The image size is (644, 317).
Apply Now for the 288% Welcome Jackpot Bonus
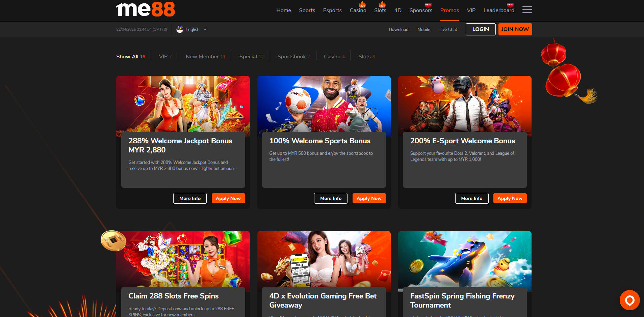click(228, 198)
